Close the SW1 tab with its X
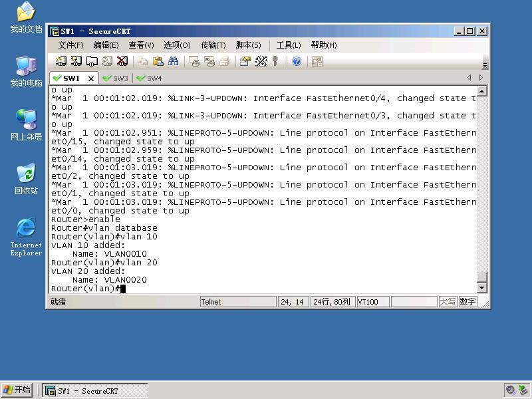 [x=91, y=78]
